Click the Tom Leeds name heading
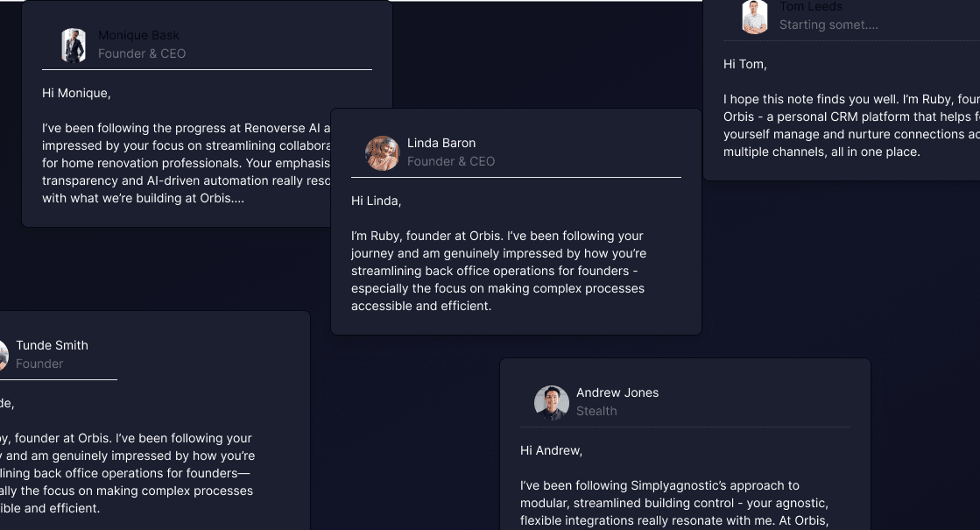980x530 pixels. click(811, 7)
